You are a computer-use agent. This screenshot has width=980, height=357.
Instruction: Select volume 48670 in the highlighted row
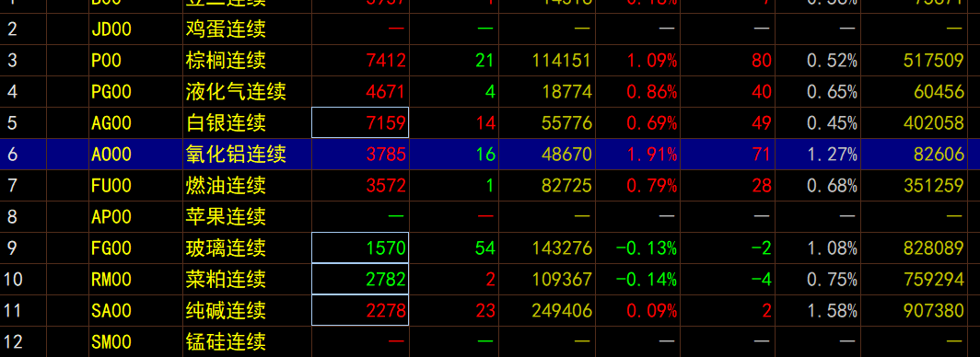tap(566, 155)
